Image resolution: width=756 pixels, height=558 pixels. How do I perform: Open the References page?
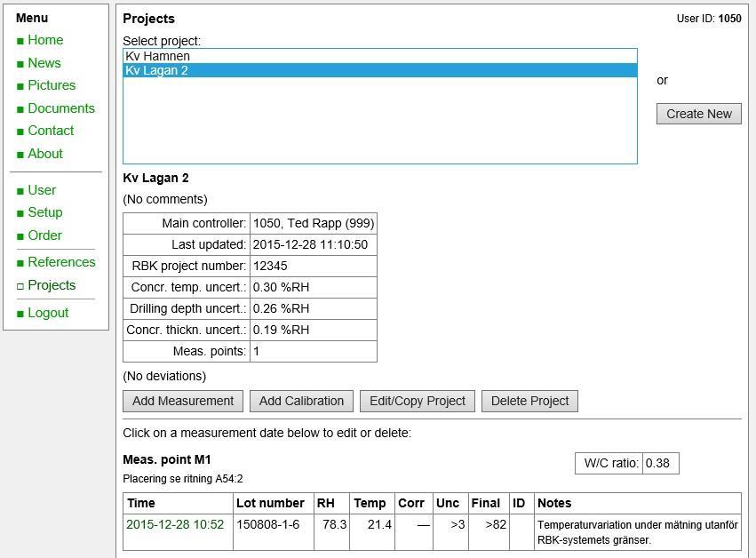pos(61,262)
